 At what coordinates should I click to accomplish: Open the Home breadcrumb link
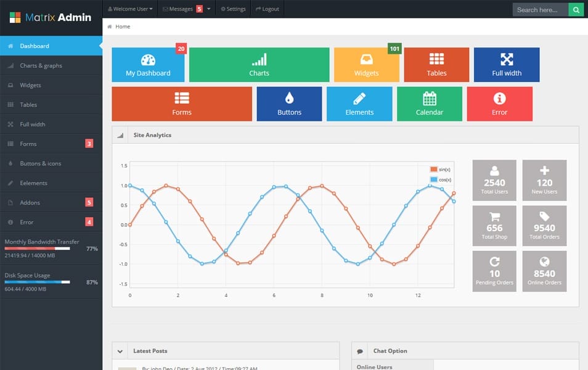pyautogui.click(x=121, y=27)
